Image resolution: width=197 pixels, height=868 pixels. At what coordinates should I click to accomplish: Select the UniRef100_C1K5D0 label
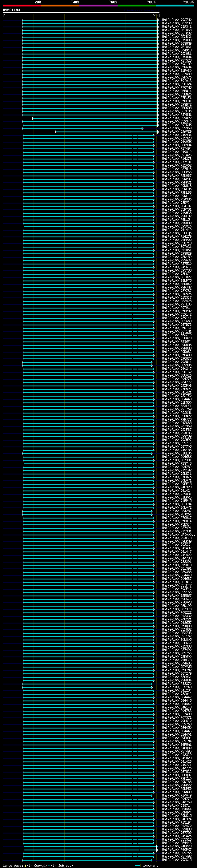coord(177,403)
